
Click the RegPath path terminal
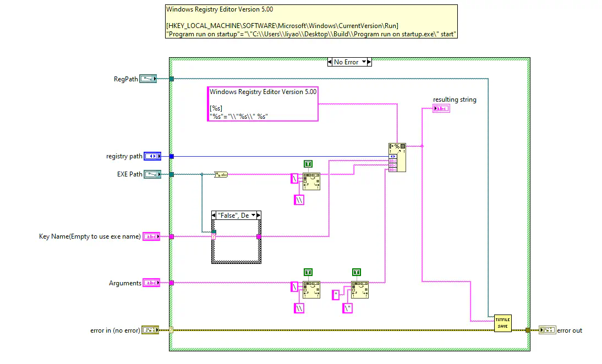[x=148, y=79]
